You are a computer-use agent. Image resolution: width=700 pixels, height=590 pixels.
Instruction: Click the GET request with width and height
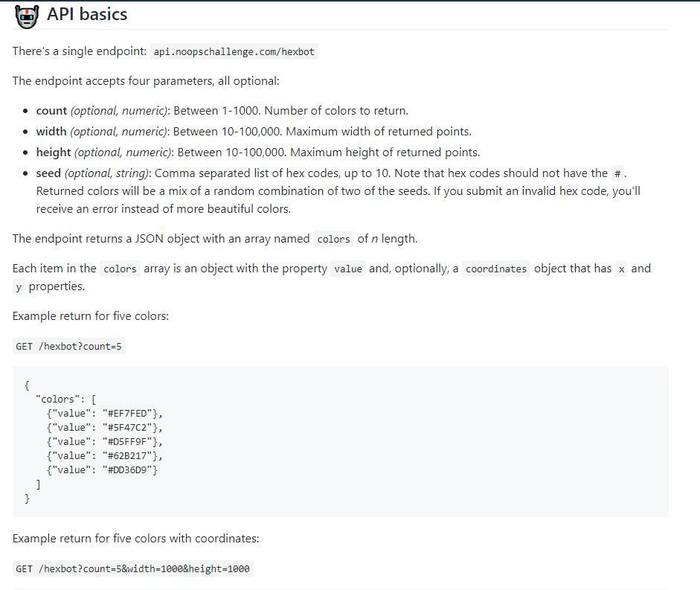click(x=132, y=568)
